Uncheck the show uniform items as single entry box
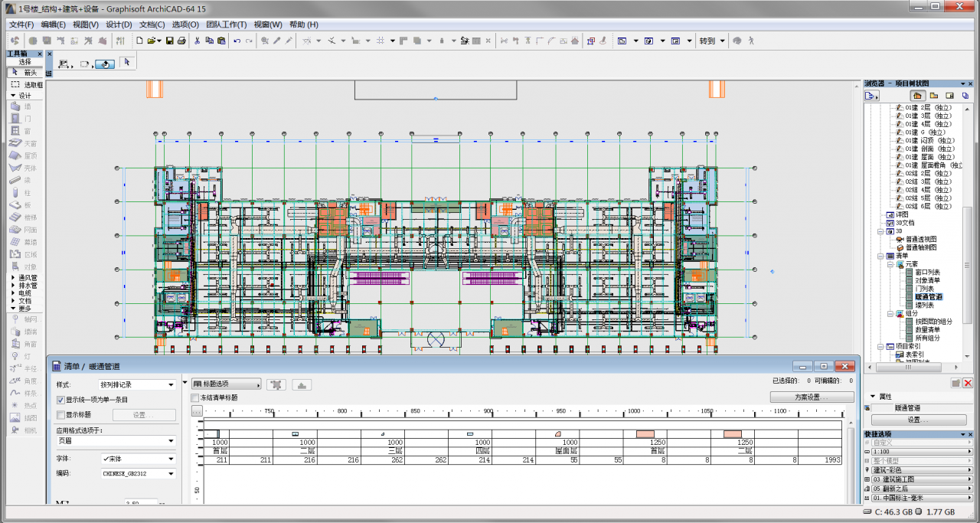The height and width of the screenshot is (523, 980). pos(61,400)
